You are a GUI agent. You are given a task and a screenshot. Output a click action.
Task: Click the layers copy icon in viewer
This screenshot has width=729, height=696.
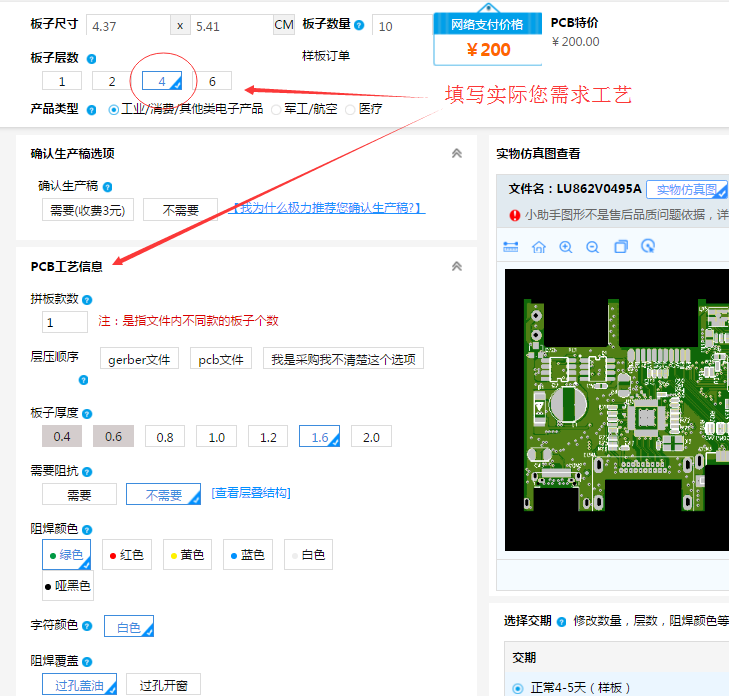621,247
